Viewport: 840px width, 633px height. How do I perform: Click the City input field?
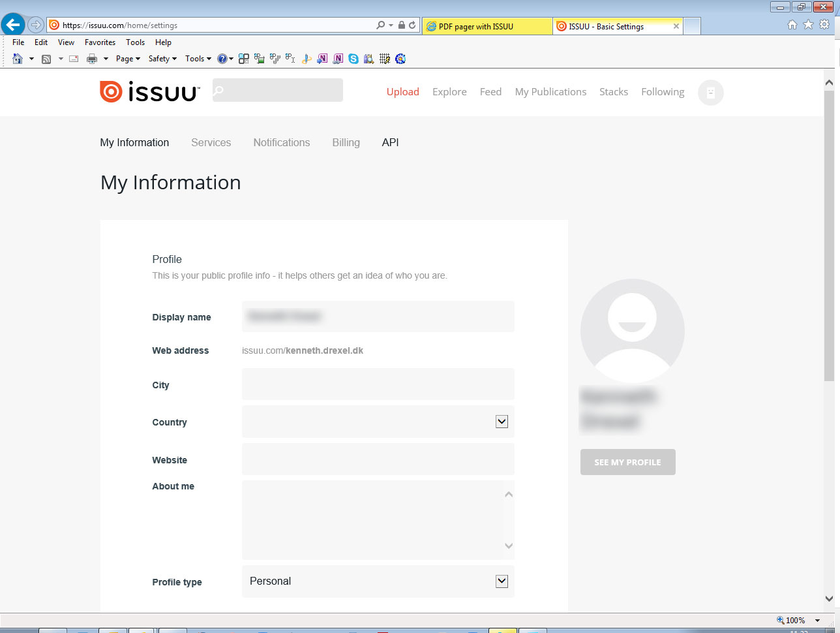pyautogui.click(x=378, y=384)
